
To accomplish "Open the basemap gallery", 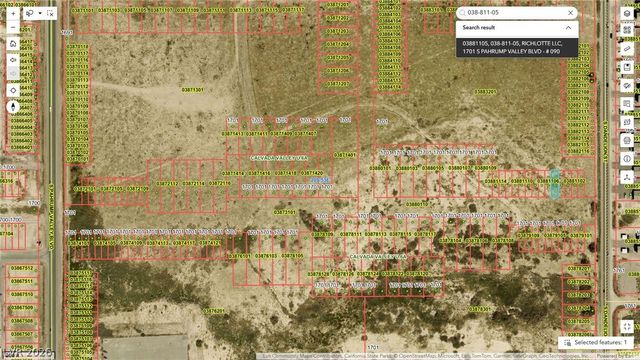I will (627, 30).
